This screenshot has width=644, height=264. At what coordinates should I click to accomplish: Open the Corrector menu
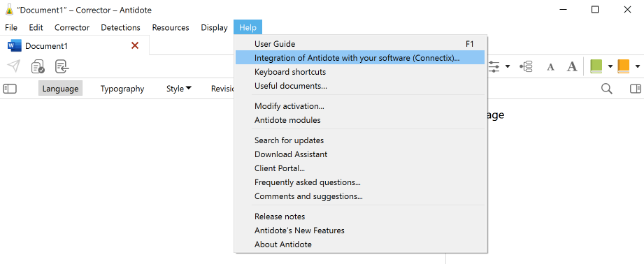click(72, 27)
